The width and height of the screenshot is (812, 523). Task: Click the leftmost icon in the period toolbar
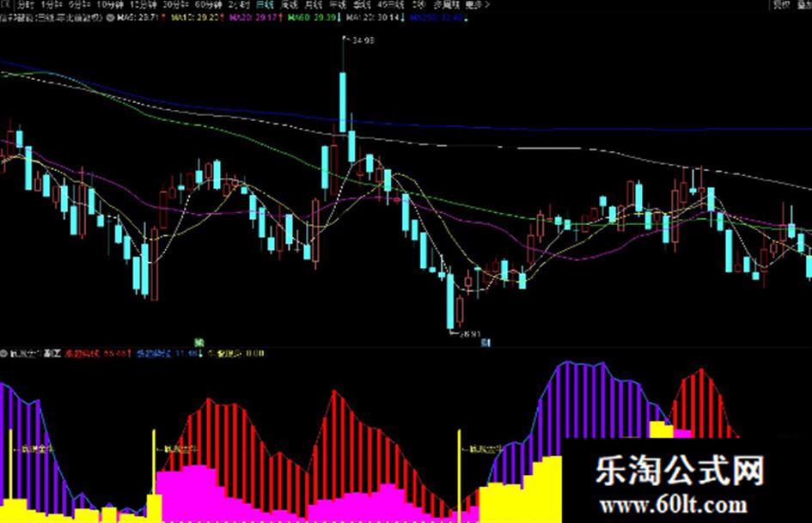pyautogui.click(x=6, y=4)
